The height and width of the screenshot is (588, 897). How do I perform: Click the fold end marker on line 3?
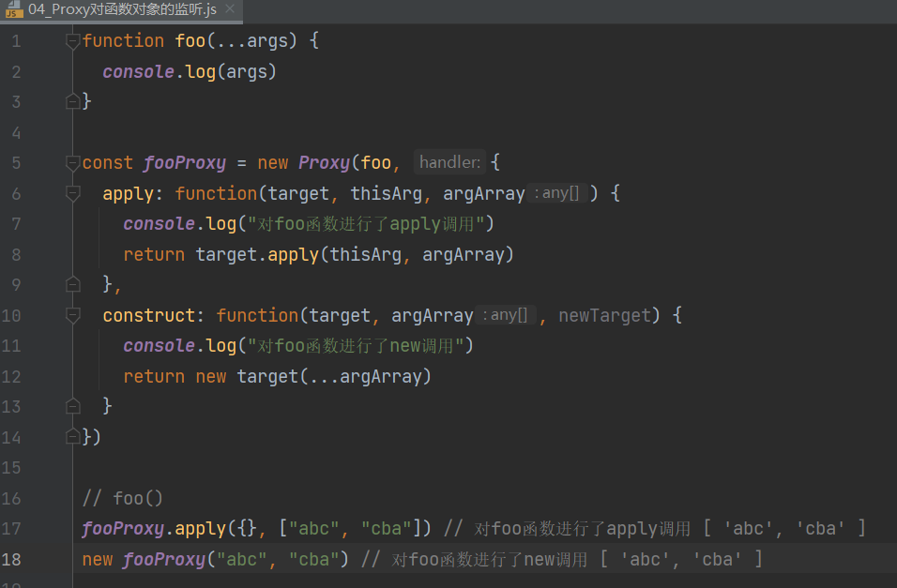click(72, 102)
